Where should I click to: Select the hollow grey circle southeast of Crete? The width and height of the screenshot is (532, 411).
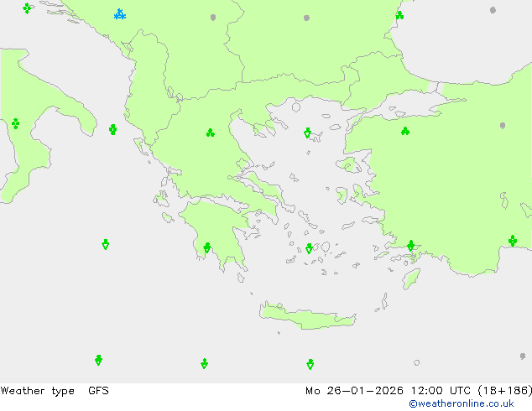tap(417, 362)
